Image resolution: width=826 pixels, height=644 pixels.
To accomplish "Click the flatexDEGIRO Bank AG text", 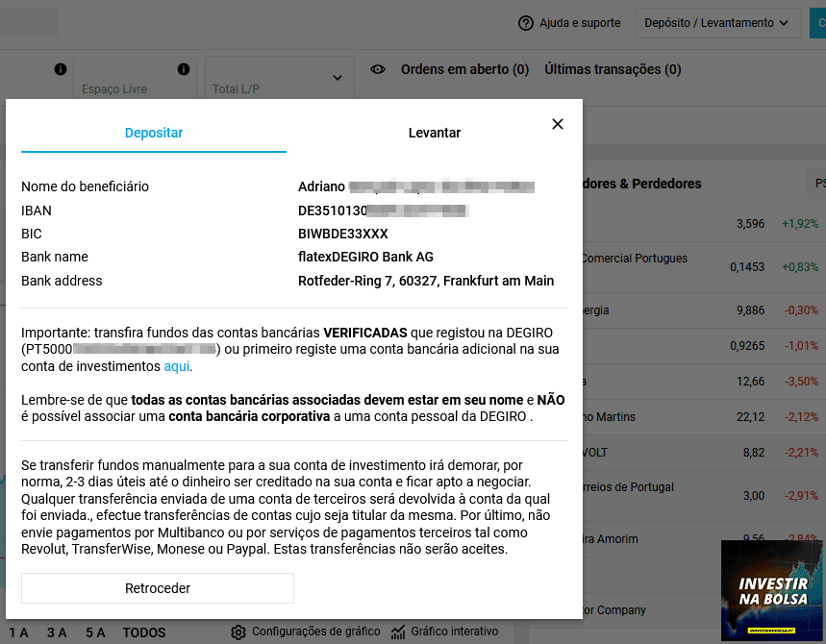I will click(x=365, y=257).
